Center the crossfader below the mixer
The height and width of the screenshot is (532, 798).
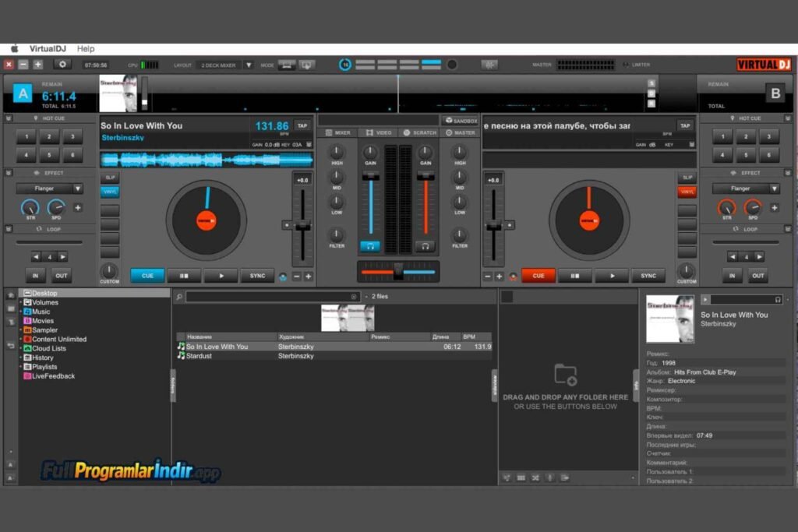(x=399, y=271)
